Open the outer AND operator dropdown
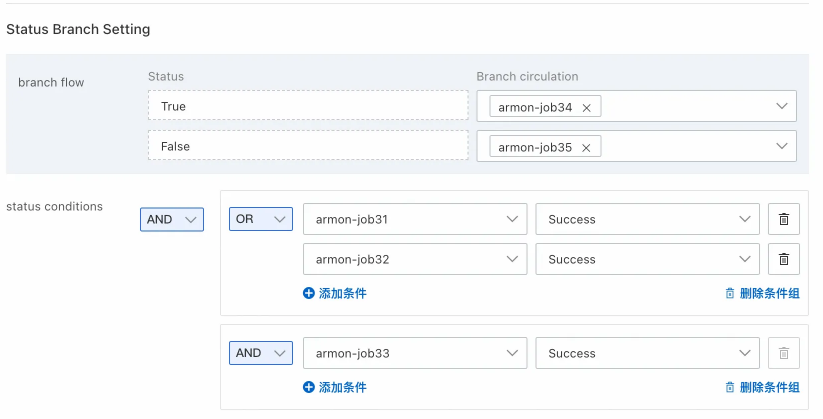Screen dimensions: 823x419 tap(171, 219)
